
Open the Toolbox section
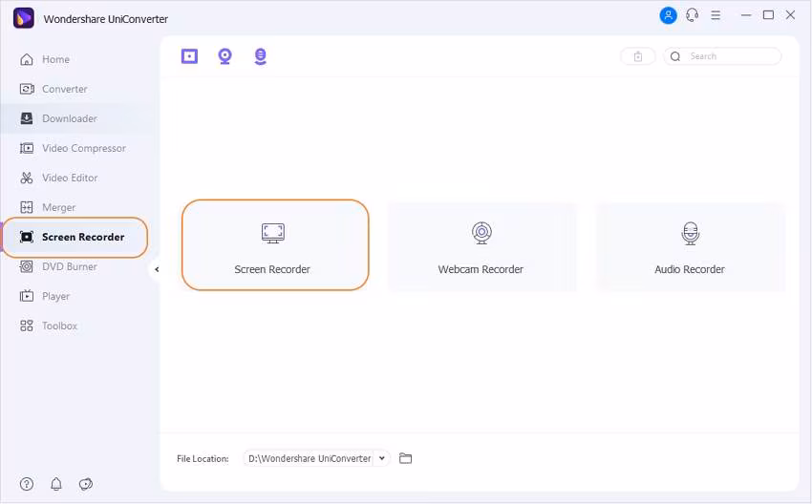tap(48, 326)
